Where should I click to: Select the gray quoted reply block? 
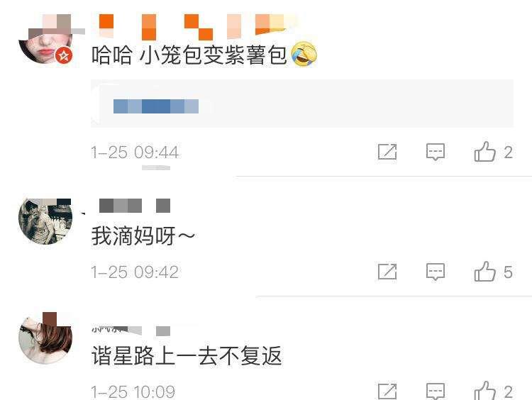tap(302, 104)
